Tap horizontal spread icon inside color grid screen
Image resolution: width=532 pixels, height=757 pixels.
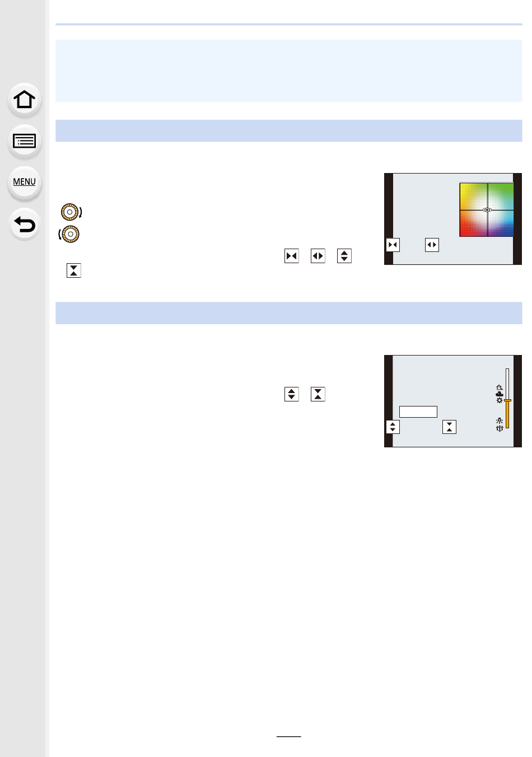tap(432, 245)
